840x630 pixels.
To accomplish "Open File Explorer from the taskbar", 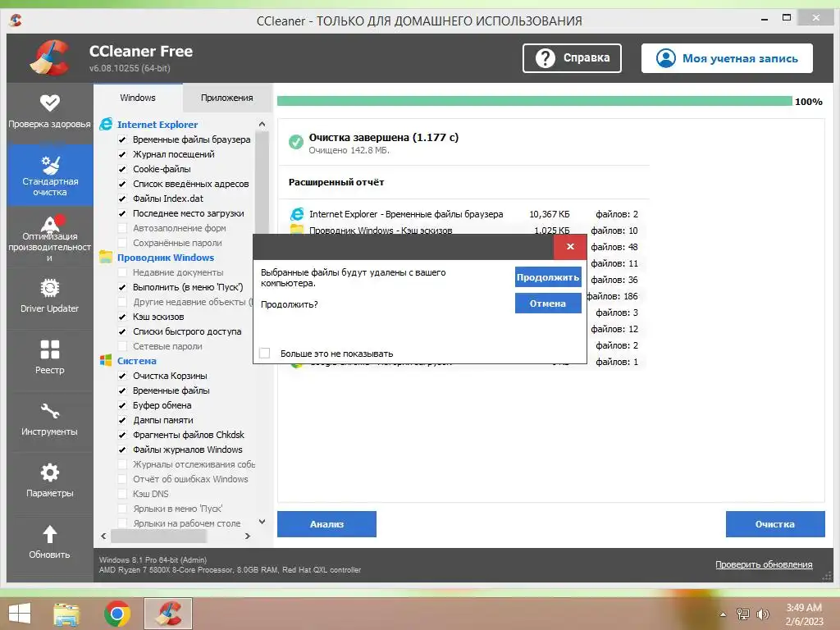I will tap(66, 614).
